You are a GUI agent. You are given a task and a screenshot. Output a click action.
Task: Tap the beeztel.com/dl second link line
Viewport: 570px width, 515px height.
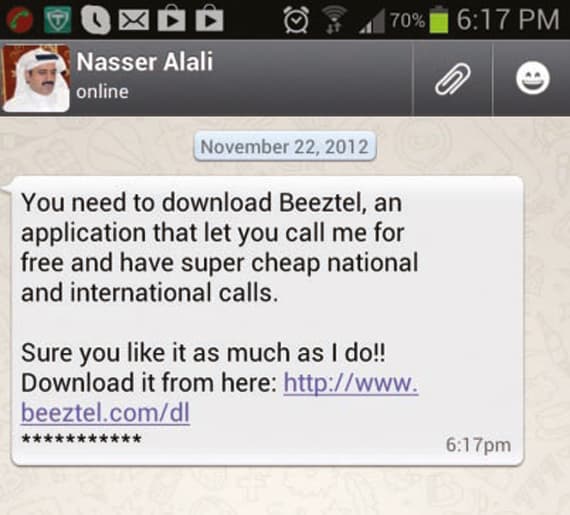pyautogui.click(x=105, y=413)
